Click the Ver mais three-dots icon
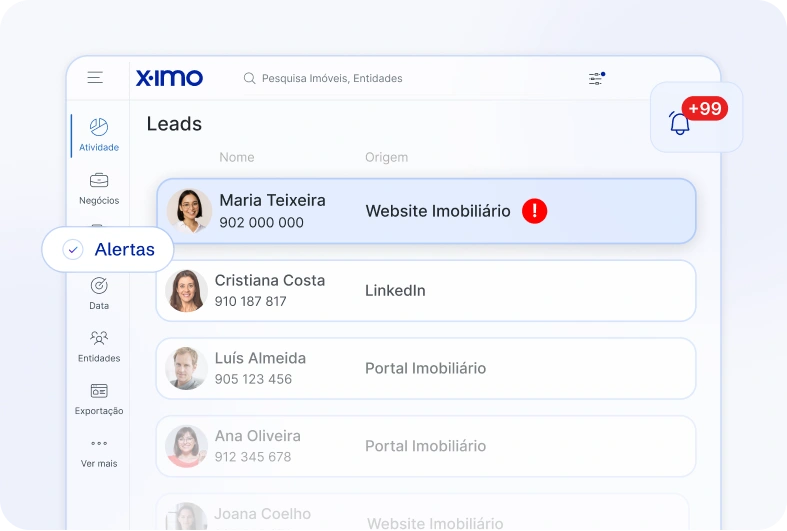Viewport: 787px width, 531px height. [99, 443]
